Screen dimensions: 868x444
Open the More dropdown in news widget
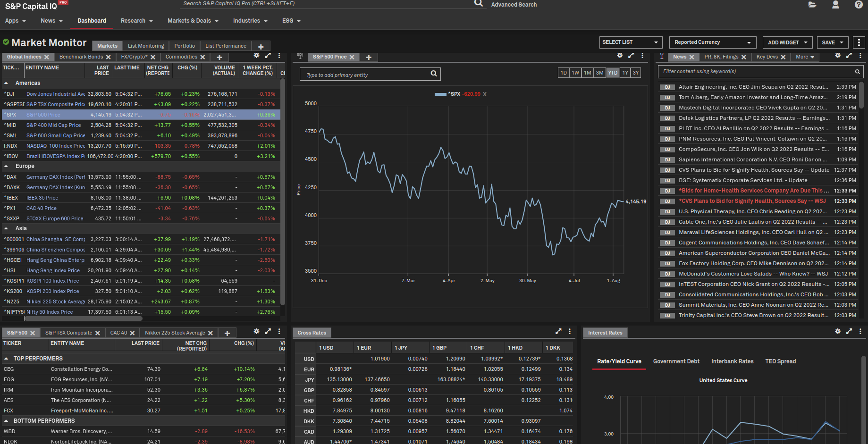coord(805,57)
